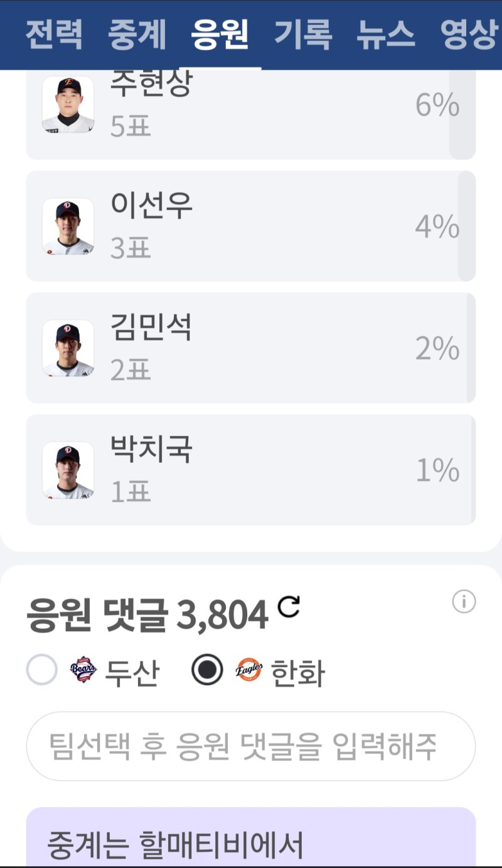This screenshot has height=868, width=502.
Task: Tap 이선우 player photo
Action: pos(68,226)
